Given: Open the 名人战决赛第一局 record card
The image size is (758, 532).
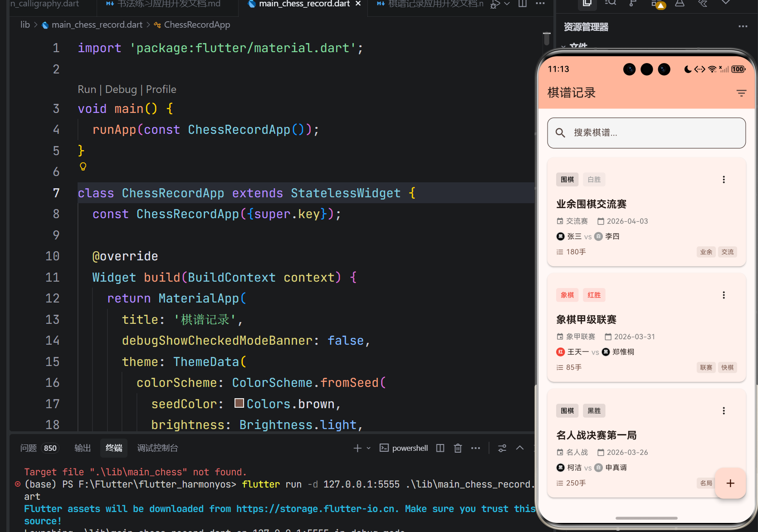Looking at the screenshot, I should tap(646, 443).
